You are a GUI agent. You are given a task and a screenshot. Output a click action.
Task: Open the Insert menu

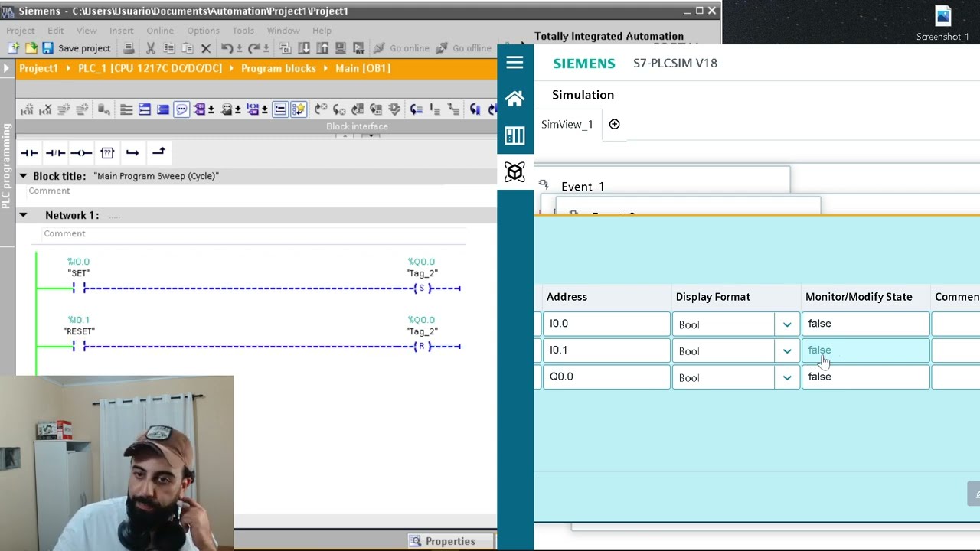pyautogui.click(x=121, y=31)
